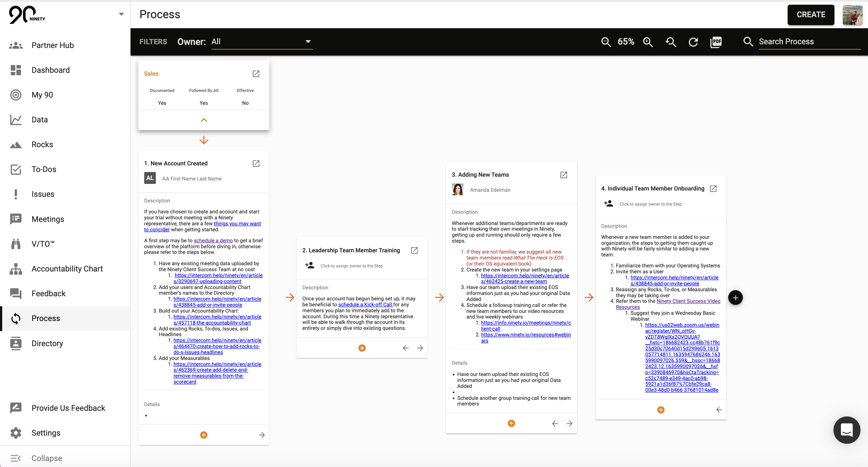Click the zoom level 65% slider control

[x=627, y=41]
